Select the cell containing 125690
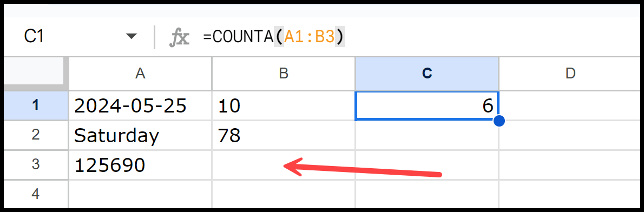Viewport: 644px width, 212px height. [141, 165]
